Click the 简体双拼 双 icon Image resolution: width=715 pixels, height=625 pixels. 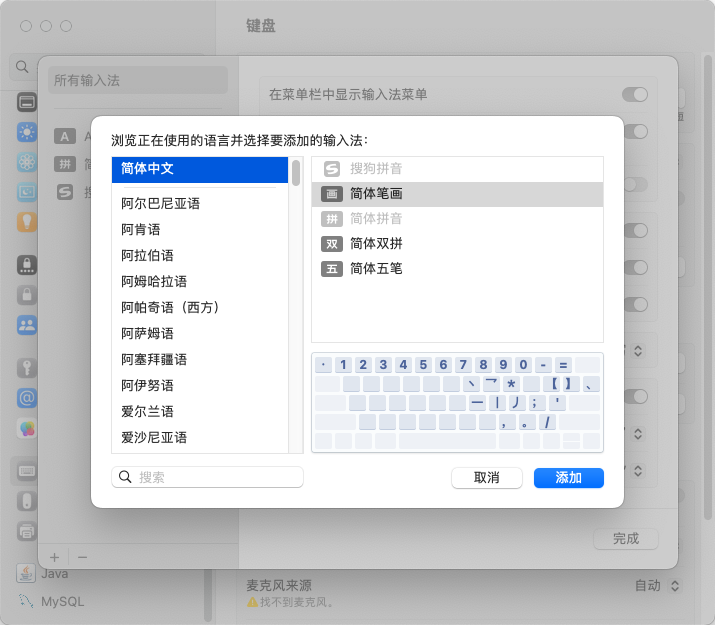point(332,244)
